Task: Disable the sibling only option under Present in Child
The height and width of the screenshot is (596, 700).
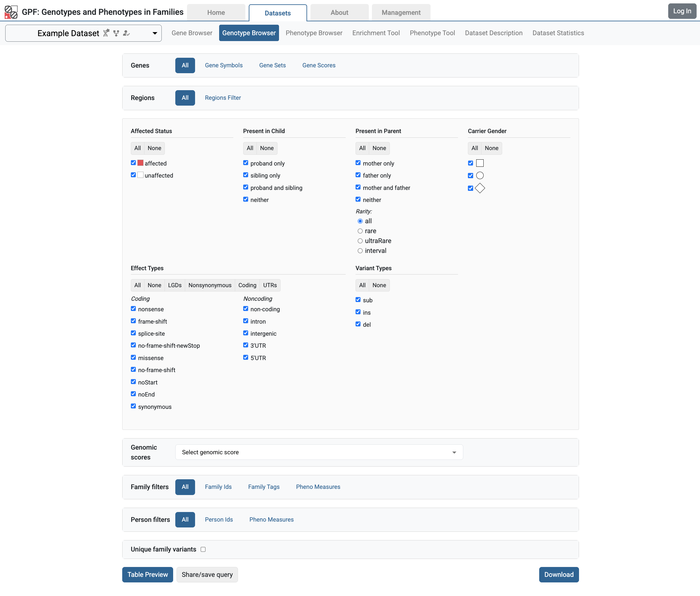Action: (246, 175)
